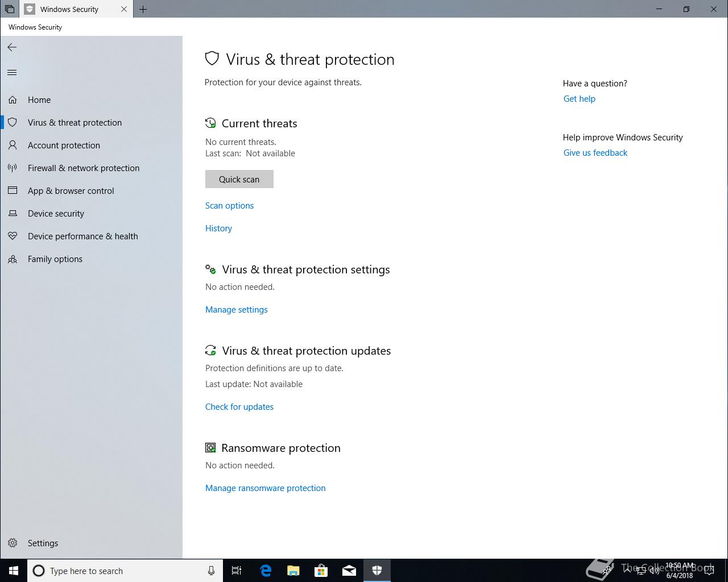Click the Device performance heart icon
Image resolution: width=728 pixels, height=582 pixels.
pyautogui.click(x=13, y=236)
